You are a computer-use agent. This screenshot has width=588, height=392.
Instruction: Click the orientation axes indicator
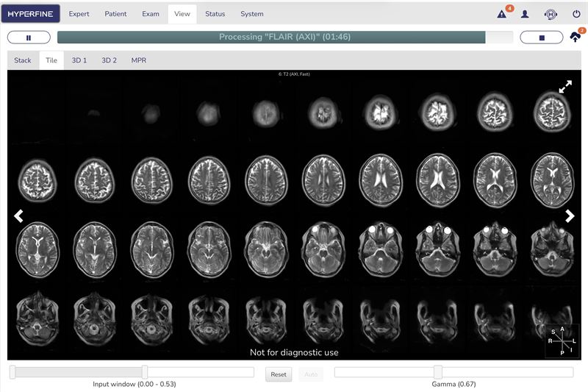(562, 341)
